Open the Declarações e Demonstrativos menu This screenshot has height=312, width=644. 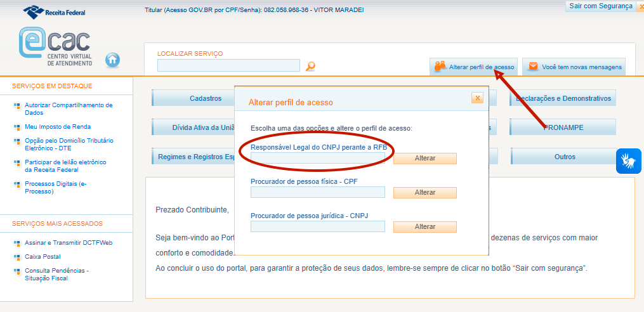pyautogui.click(x=563, y=98)
